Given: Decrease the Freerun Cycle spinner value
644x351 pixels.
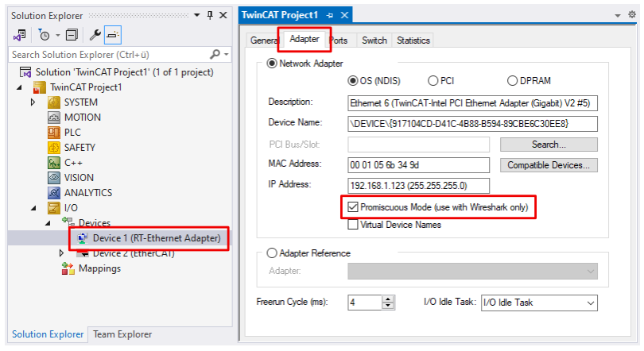Looking at the screenshot, I should (x=387, y=307).
